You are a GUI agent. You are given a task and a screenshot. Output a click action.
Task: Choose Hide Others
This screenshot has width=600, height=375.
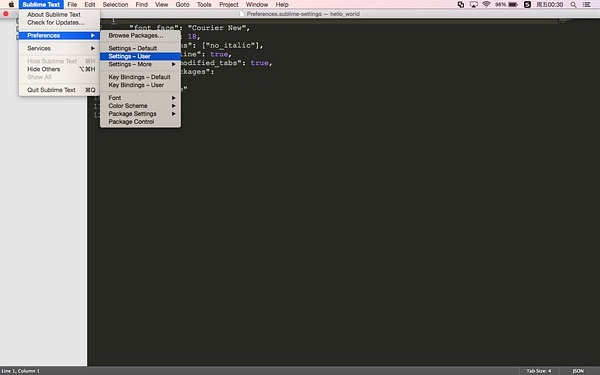(x=59, y=69)
